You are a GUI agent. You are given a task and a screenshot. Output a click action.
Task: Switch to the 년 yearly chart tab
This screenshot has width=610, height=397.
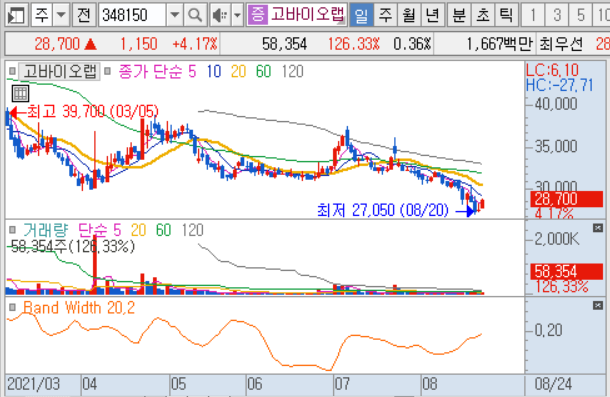coord(432,15)
